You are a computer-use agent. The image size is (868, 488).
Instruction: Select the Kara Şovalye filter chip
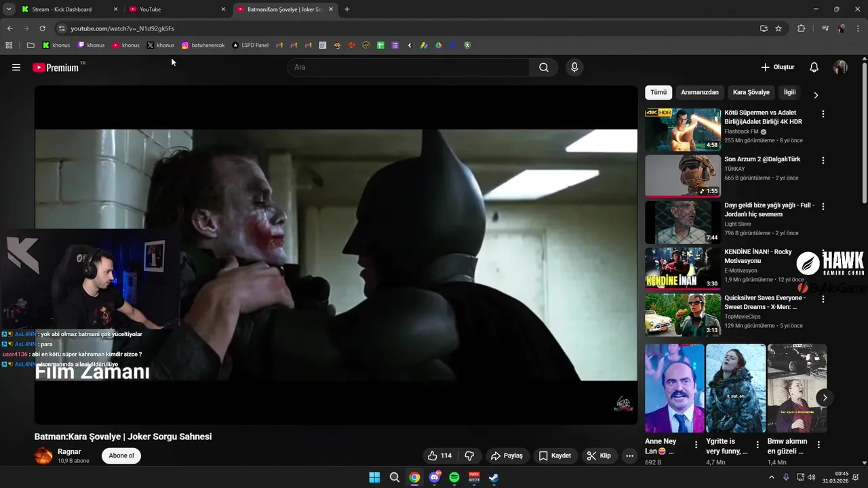[x=751, y=92]
